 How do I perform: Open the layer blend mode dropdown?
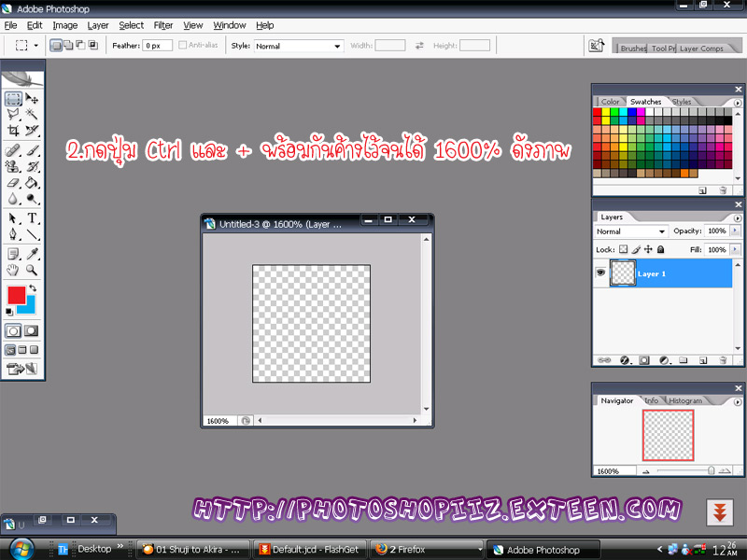pyautogui.click(x=631, y=231)
